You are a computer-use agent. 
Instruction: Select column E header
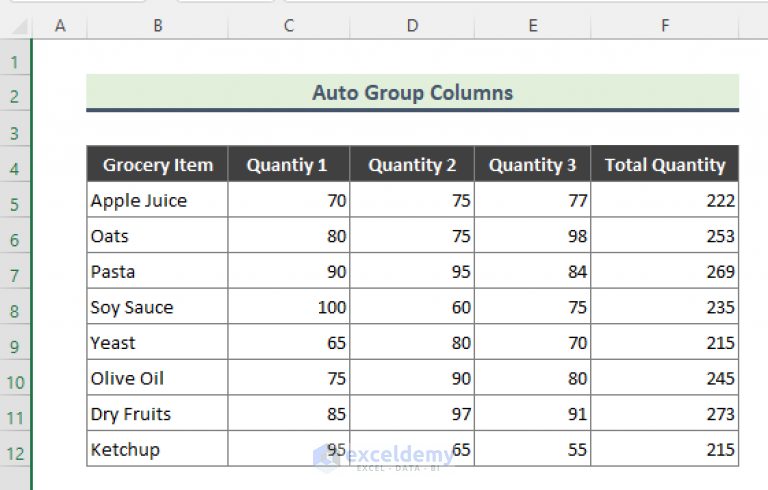[x=533, y=25]
